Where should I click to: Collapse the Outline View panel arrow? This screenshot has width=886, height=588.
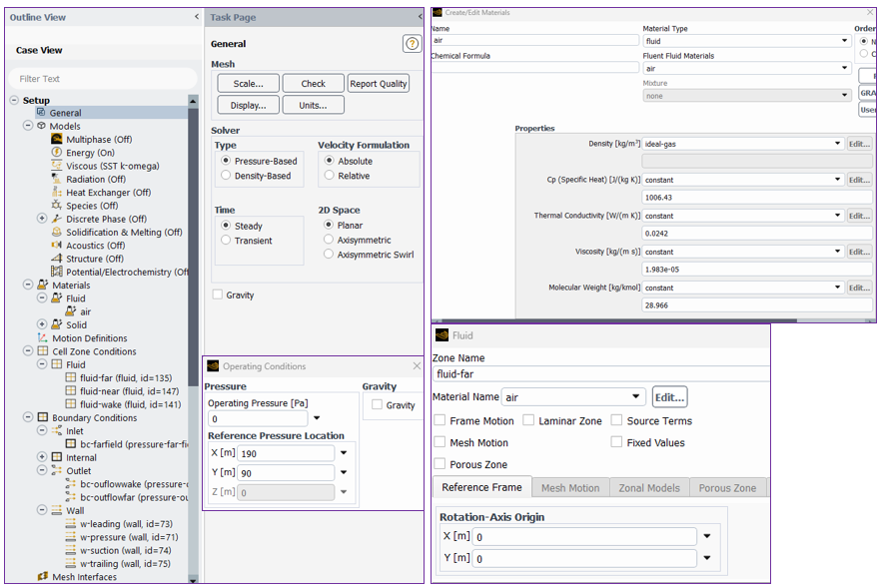[196, 16]
